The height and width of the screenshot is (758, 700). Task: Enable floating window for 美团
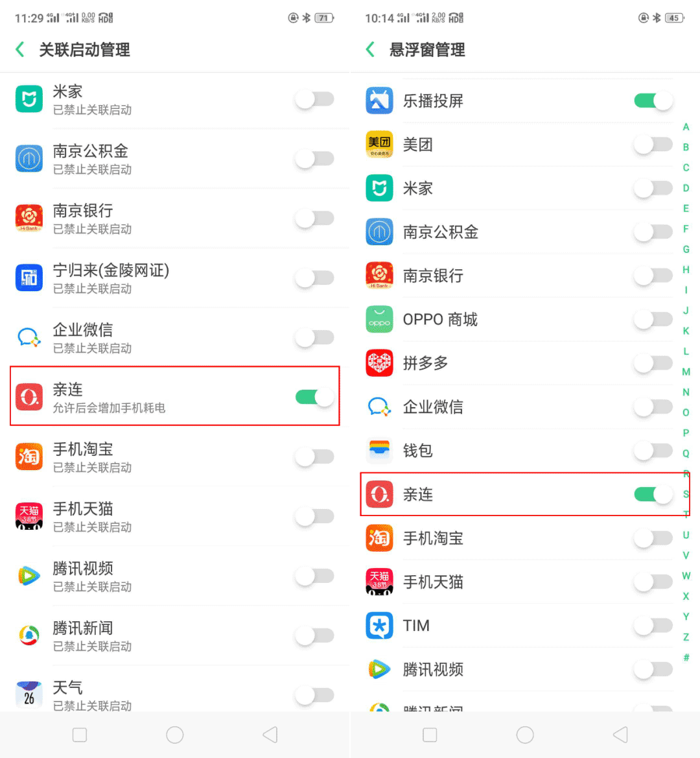pyautogui.click(x=653, y=145)
